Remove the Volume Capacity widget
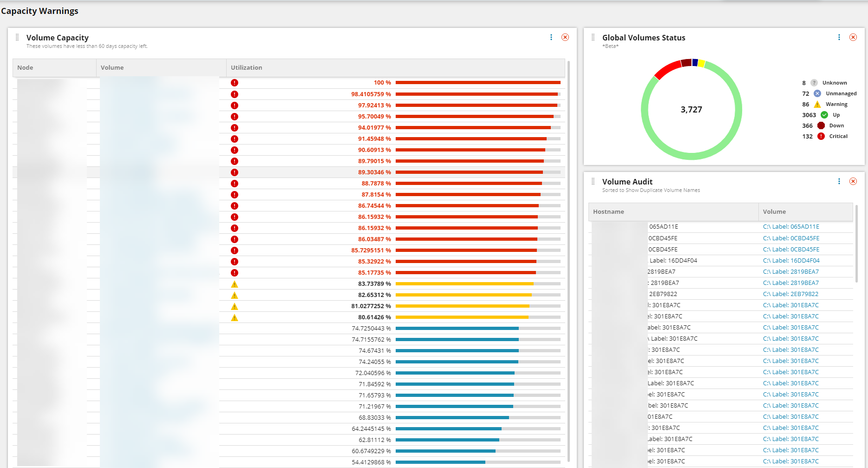Screen dimensions: 868x468 click(565, 37)
